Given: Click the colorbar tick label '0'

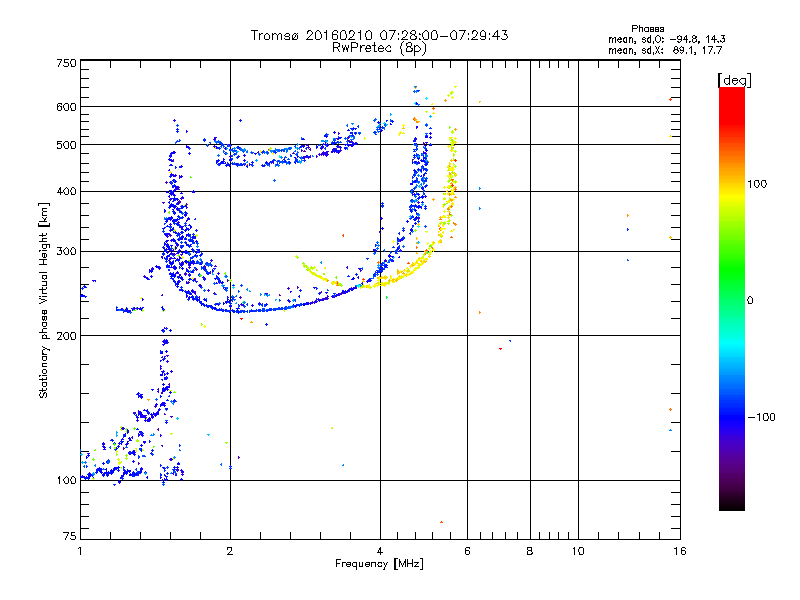Looking at the screenshot, I should tap(750, 301).
